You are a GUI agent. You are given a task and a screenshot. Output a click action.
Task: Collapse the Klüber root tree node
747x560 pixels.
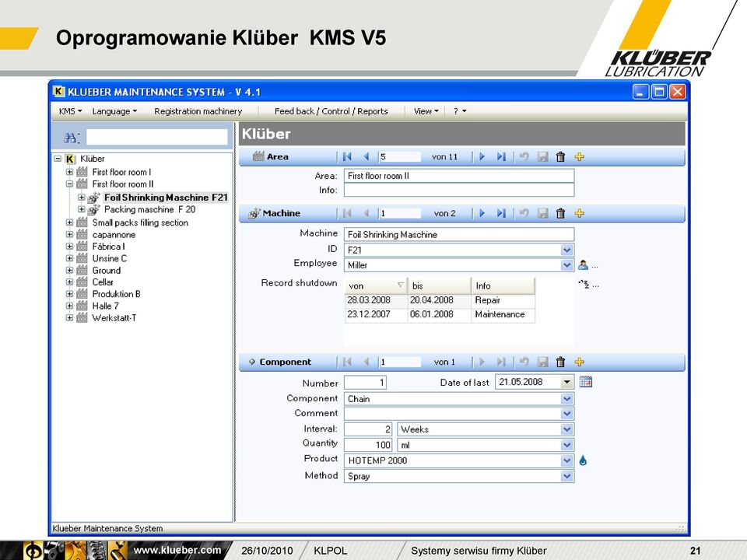(x=58, y=159)
